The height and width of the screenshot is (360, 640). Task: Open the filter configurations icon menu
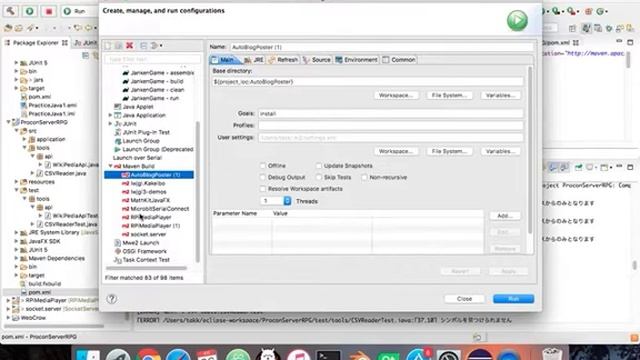[156, 45]
